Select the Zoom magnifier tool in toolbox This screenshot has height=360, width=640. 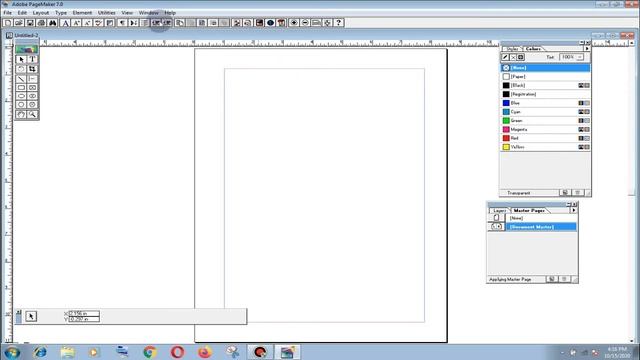pyautogui.click(x=32, y=115)
